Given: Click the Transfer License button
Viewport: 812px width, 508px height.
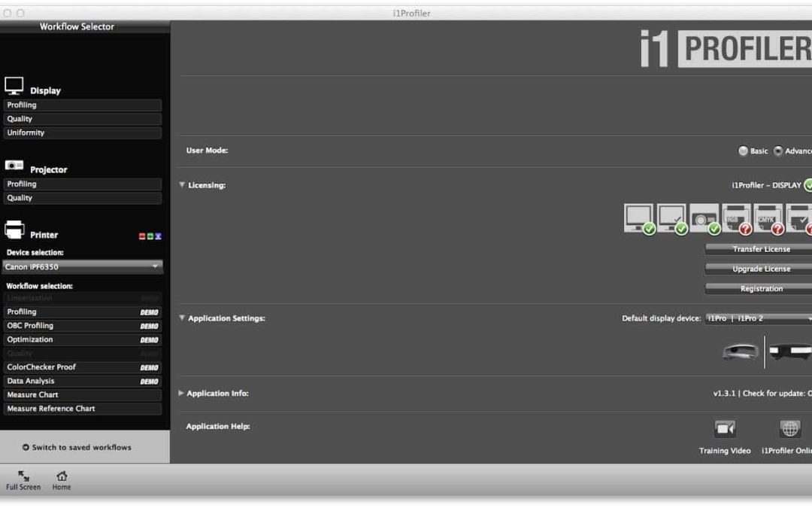Looking at the screenshot, I should [x=759, y=249].
